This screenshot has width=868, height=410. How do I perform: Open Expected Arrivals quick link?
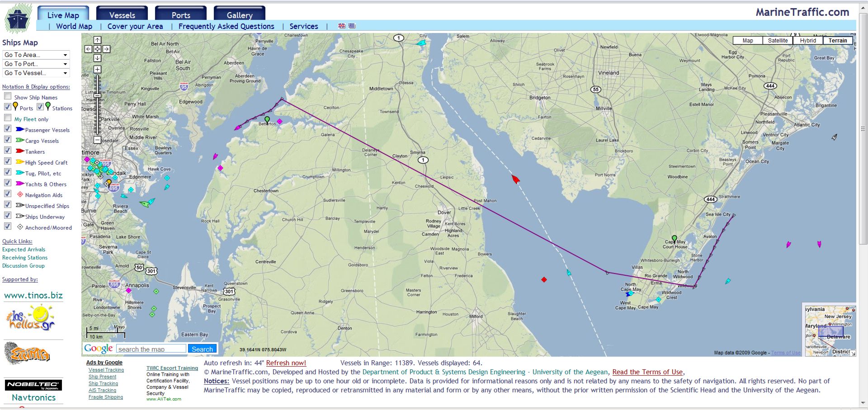(24, 250)
